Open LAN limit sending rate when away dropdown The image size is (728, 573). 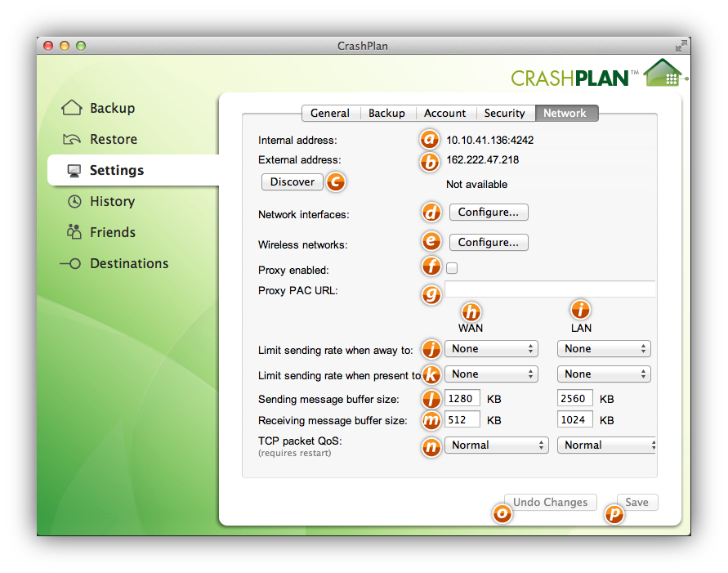604,349
